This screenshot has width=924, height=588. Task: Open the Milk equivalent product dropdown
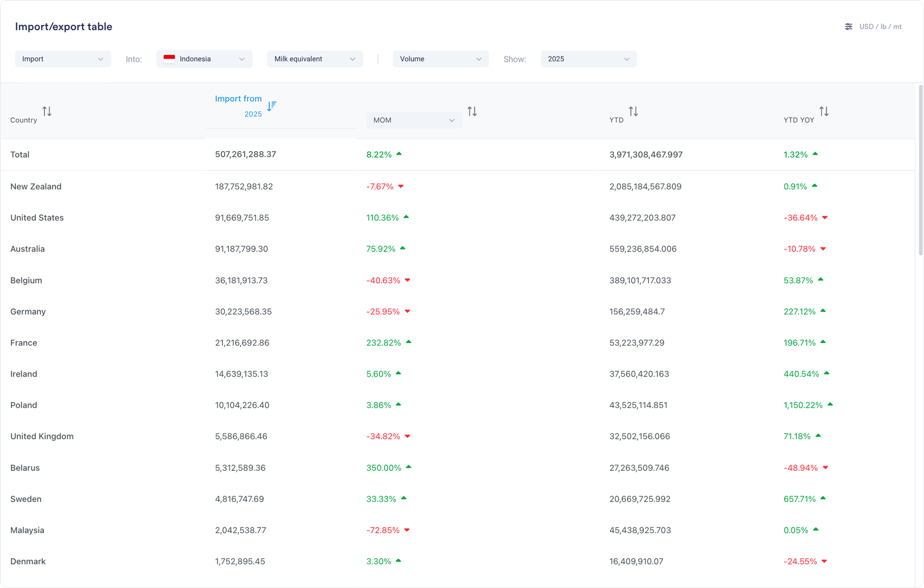pyautogui.click(x=315, y=59)
